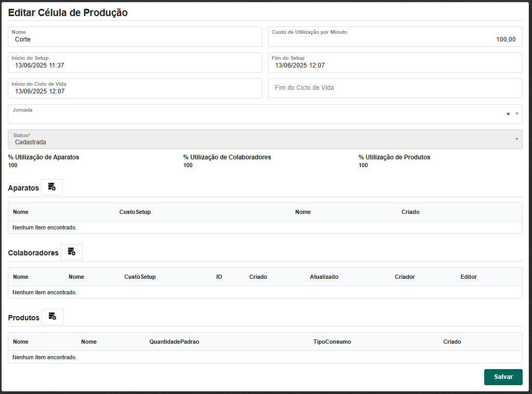Click the add item icon next to Aparatos
The image size is (532, 394).
pyautogui.click(x=52, y=187)
